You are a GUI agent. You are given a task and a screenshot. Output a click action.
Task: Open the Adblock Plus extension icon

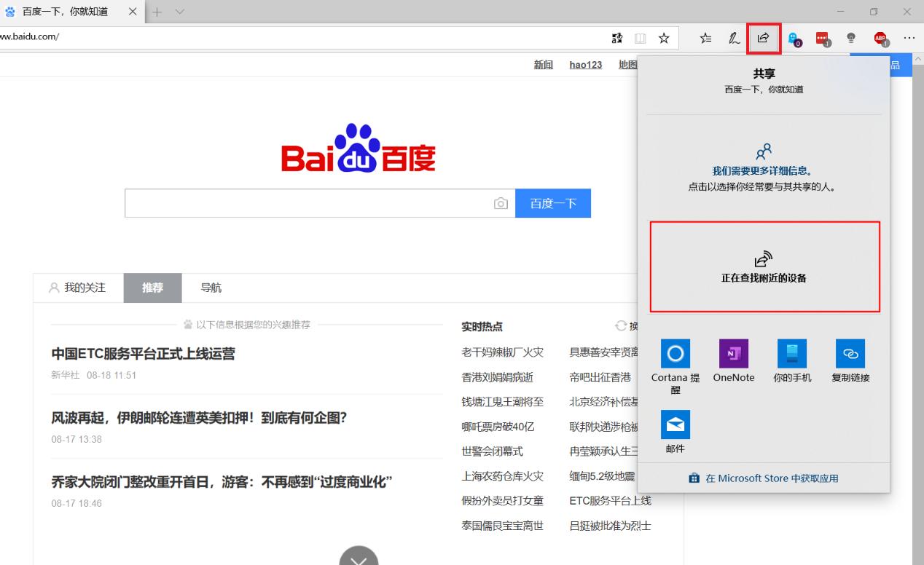tap(880, 38)
